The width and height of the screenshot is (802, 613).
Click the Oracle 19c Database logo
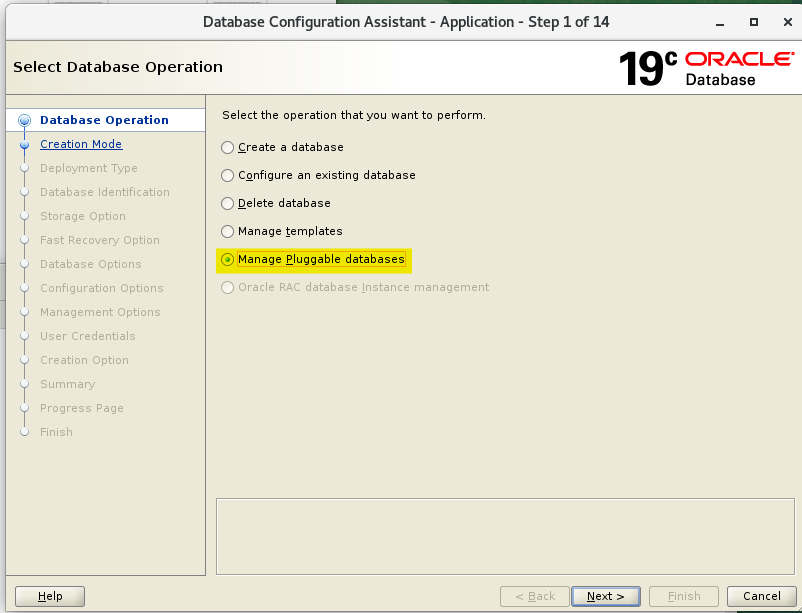(x=706, y=68)
